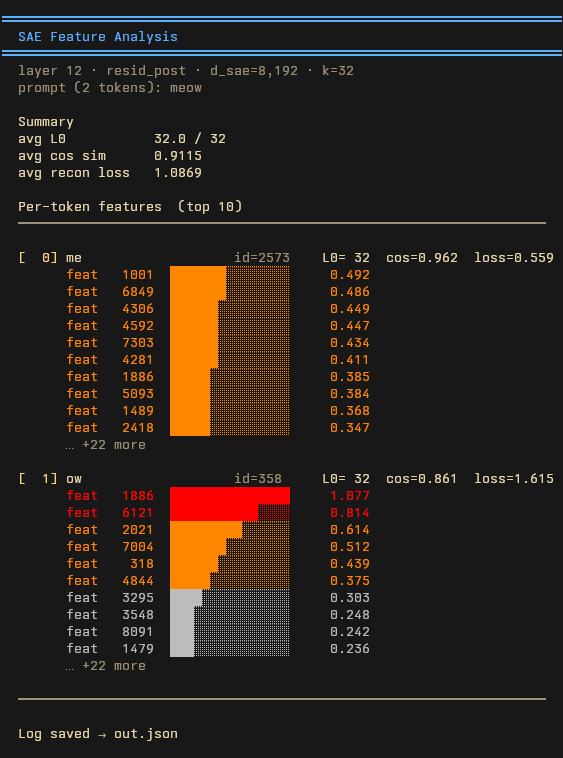Click the activation bar for feat 2418

click(x=230, y=427)
